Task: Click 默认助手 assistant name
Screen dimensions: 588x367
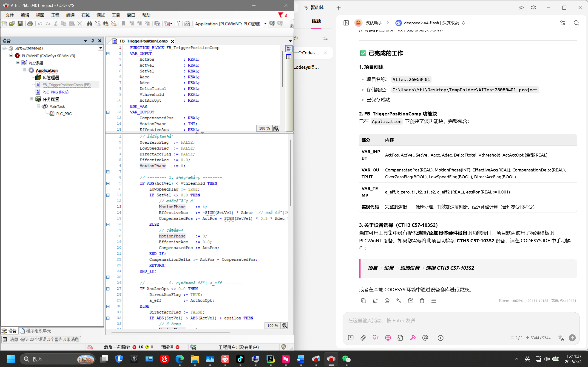Action: tap(374, 23)
